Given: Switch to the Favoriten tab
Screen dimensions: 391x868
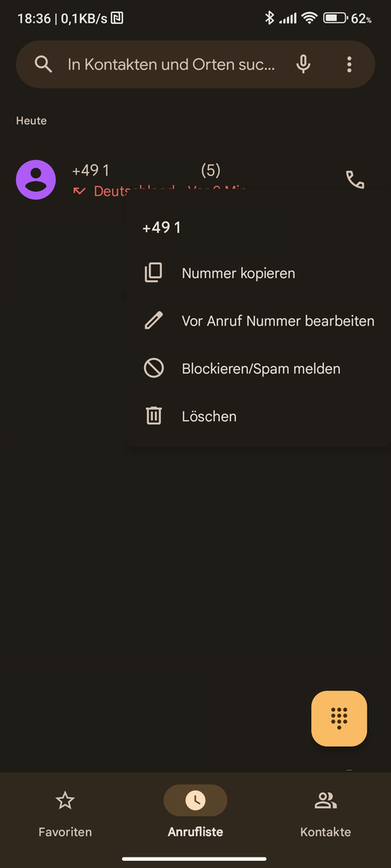Looking at the screenshot, I should (x=65, y=813).
